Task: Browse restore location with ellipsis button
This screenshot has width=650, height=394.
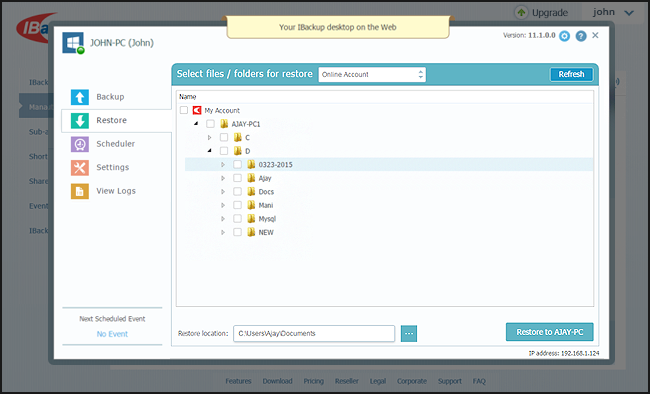Action: coord(409,333)
